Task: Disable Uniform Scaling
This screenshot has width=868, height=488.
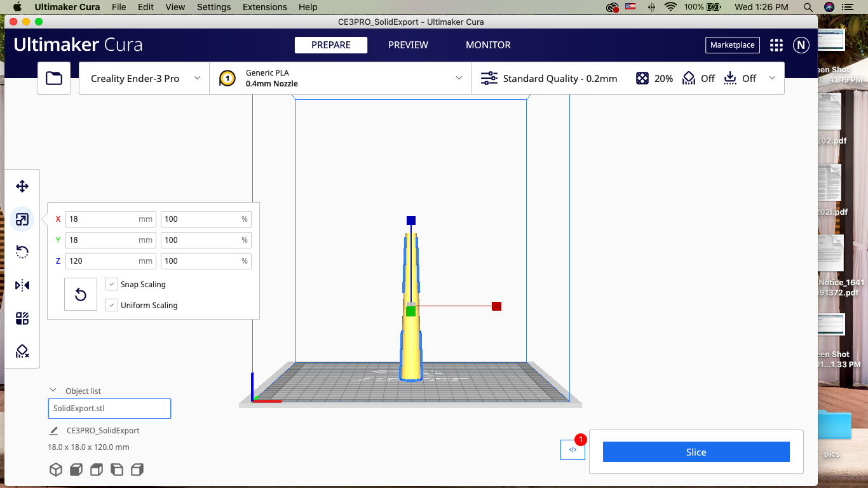Action: pyautogui.click(x=111, y=305)
